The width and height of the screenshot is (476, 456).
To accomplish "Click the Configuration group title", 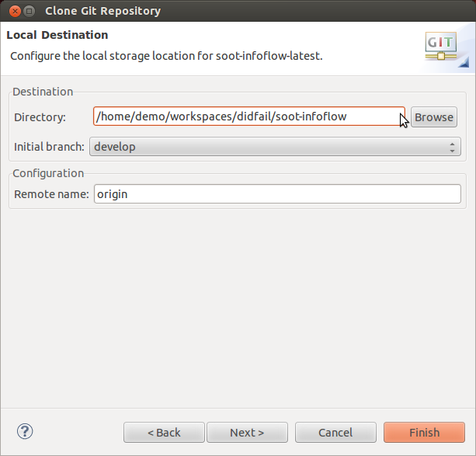I will tap(48, 173).
